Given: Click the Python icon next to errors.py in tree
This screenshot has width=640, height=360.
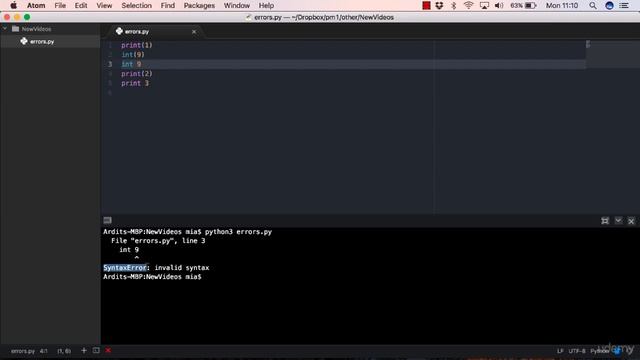Looking at the screenshot, I should [24, 41].
